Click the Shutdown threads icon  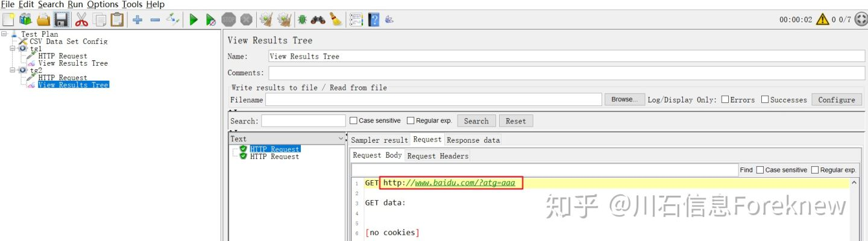(x=246, y=19)
